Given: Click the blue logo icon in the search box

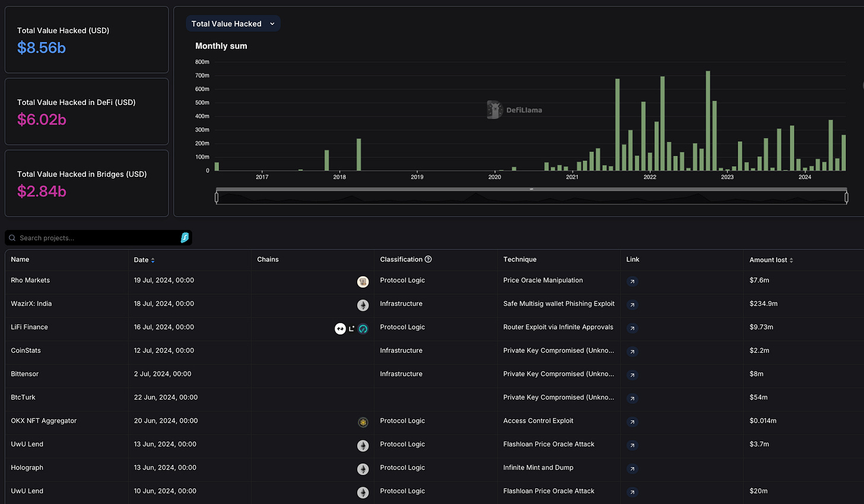Looking at the screenshot, I should 185,238.
